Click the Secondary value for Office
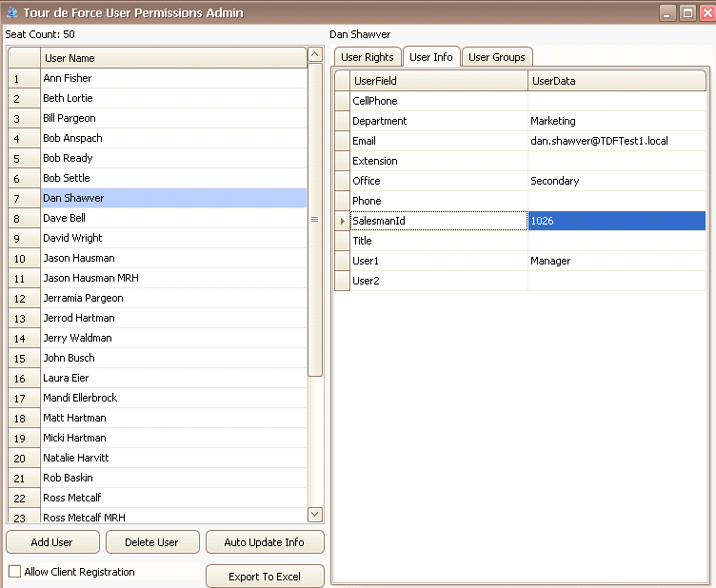Screen dimensions: 716x588 [617, 181]
